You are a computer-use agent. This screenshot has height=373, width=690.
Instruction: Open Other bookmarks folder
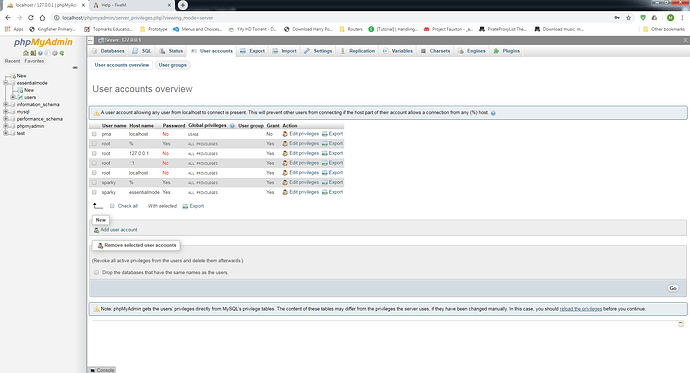click(x=664, y=29)
